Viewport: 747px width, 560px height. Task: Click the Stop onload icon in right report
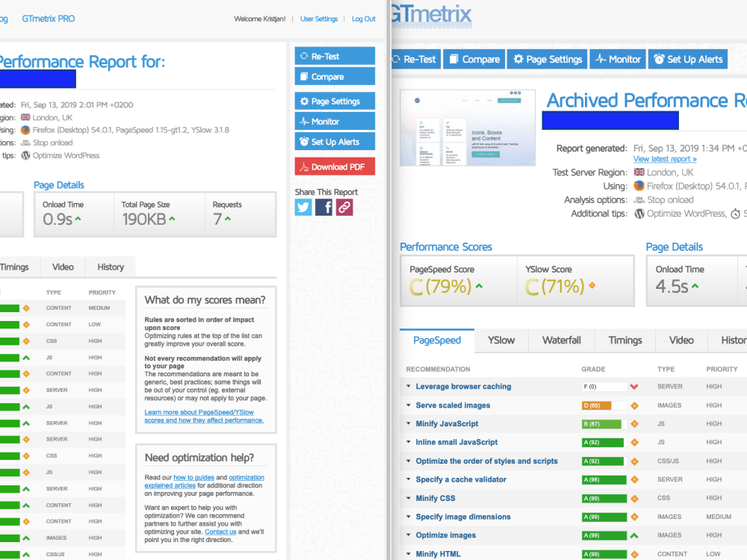(639, 200)
